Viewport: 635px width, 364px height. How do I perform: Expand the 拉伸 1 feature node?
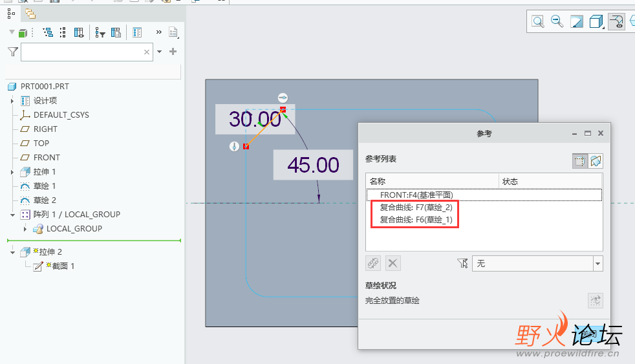click(12, 172)
